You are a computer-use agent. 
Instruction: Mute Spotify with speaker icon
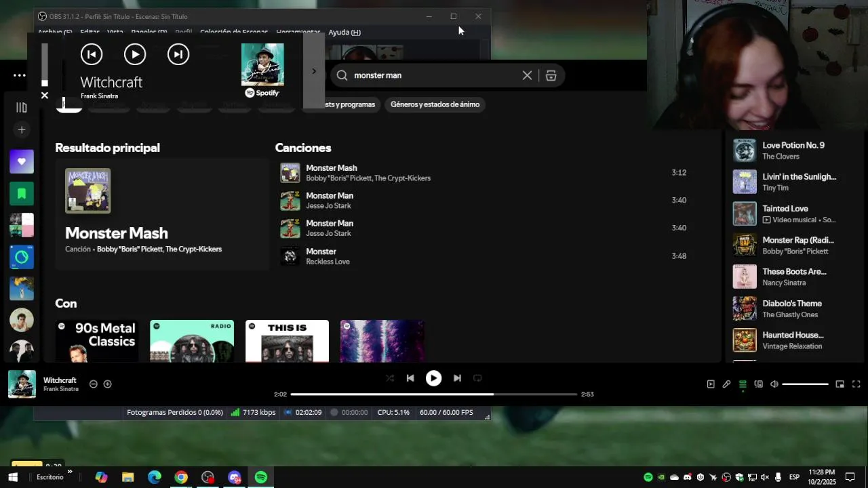(x=774, y=384)
